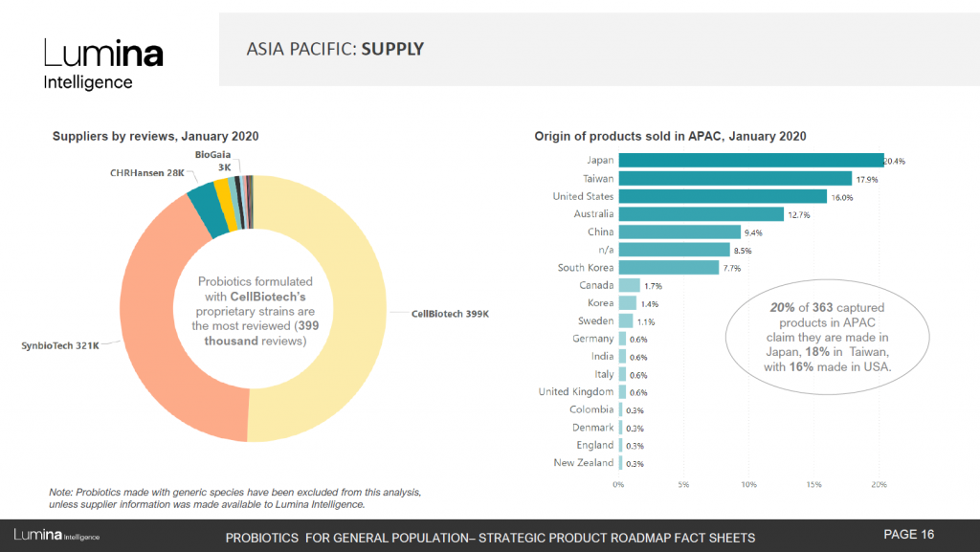Screen dimensions: 980x552
Task: Select the italic note about excluded generic species
Action: (x=235, y=498)
